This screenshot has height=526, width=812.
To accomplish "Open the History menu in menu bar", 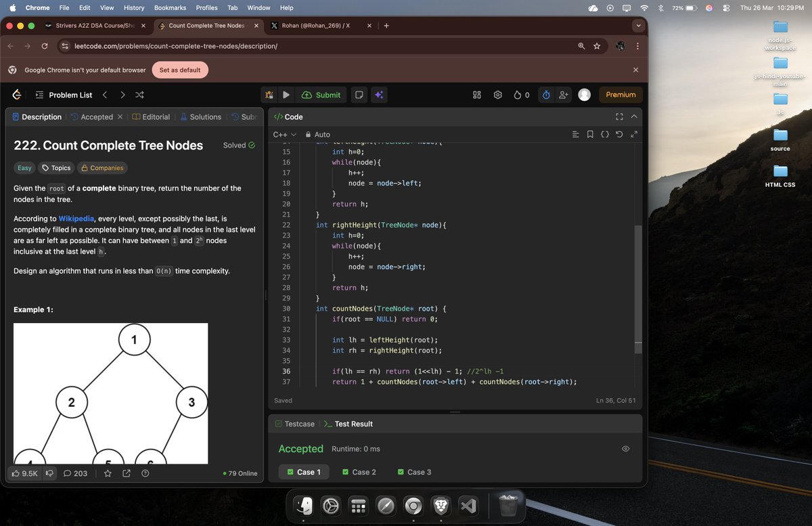I will 134,7.
